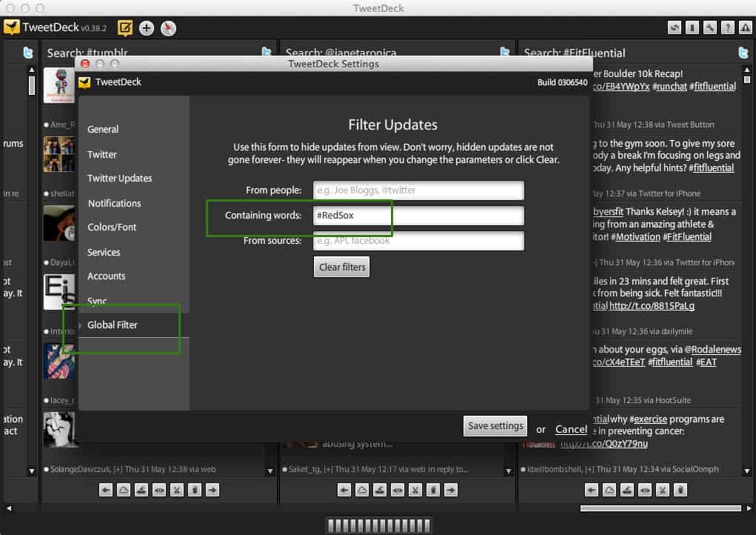Open the Accounts settings section
The image size is (756, 535).
106,276
